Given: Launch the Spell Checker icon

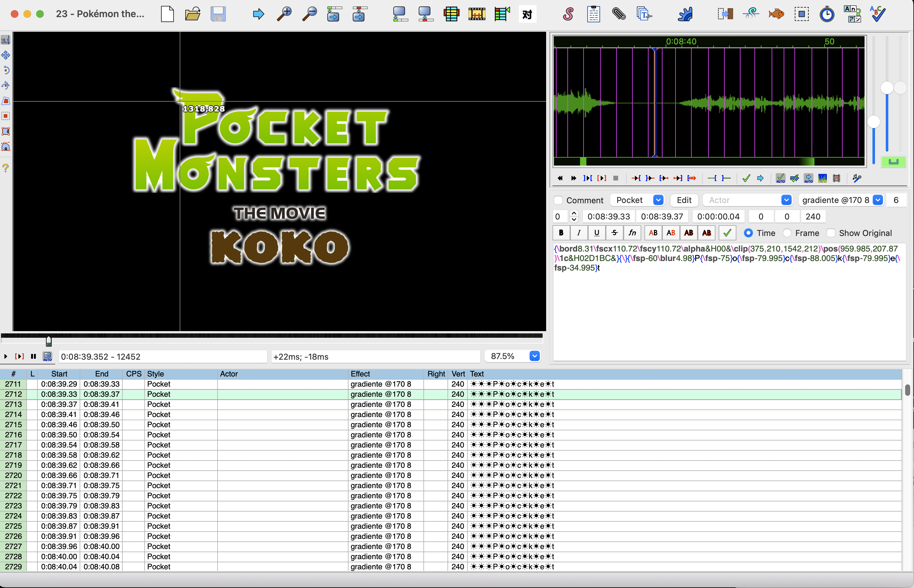Looking at the screenshot, I should tap(877, 14).
